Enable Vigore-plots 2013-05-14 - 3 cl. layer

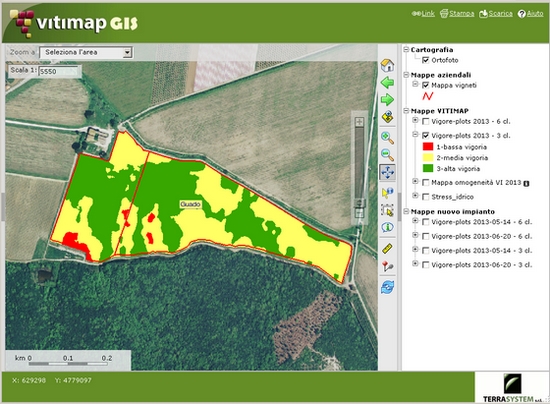[425, 250]
